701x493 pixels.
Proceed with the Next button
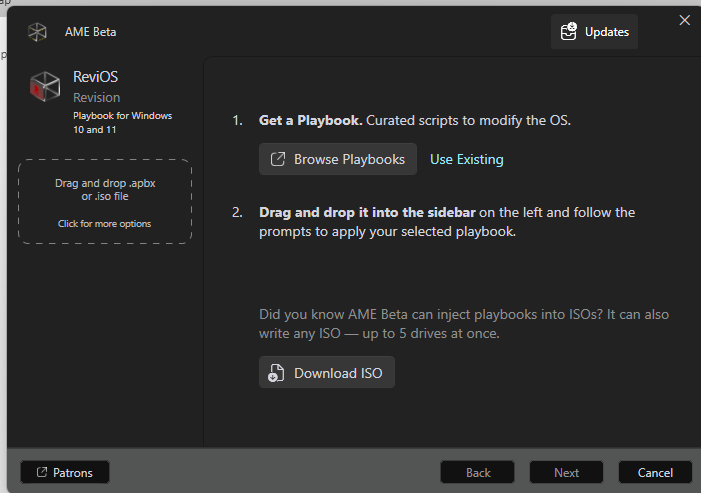[x=566, y=472]
